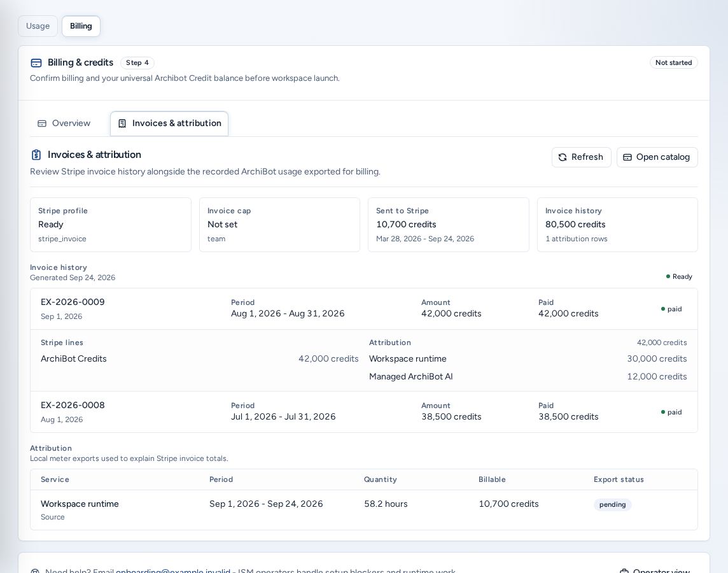Click the 10,700 credits billable cell

(x=508, y=504)
